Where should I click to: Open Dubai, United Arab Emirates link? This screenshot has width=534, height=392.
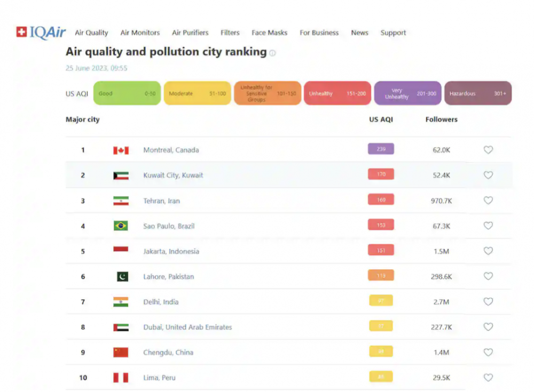(x=187, y=327)
